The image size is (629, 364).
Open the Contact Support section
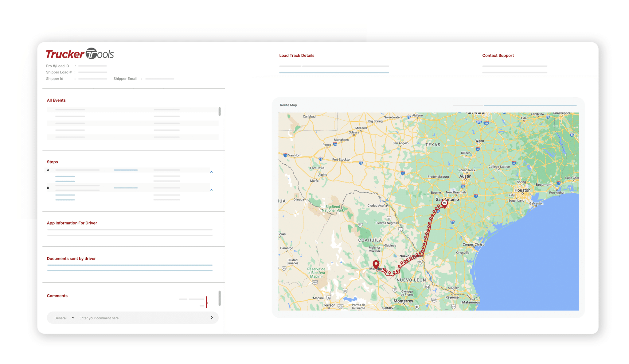coord(498,55)
